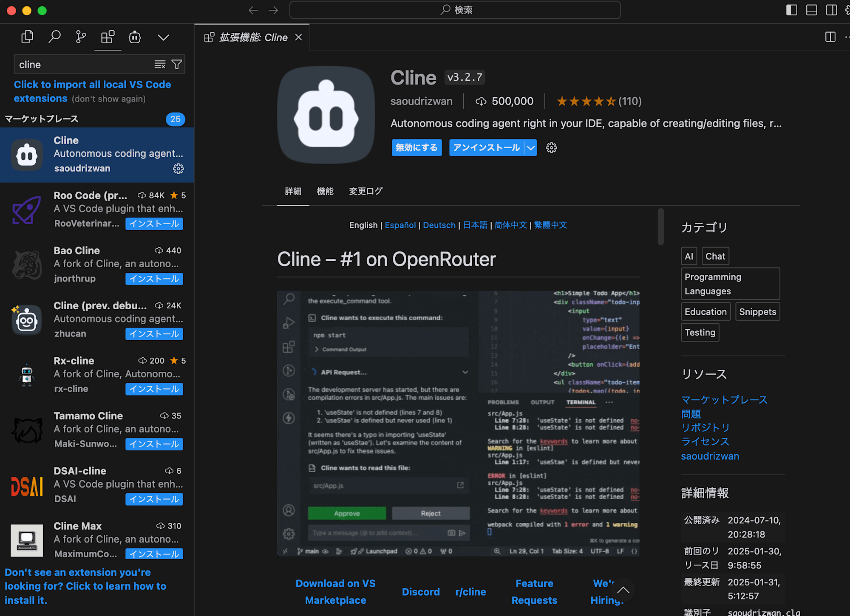850x616 pixels.
Task: Select the Extensions view icon
Action: pos(108,37)
